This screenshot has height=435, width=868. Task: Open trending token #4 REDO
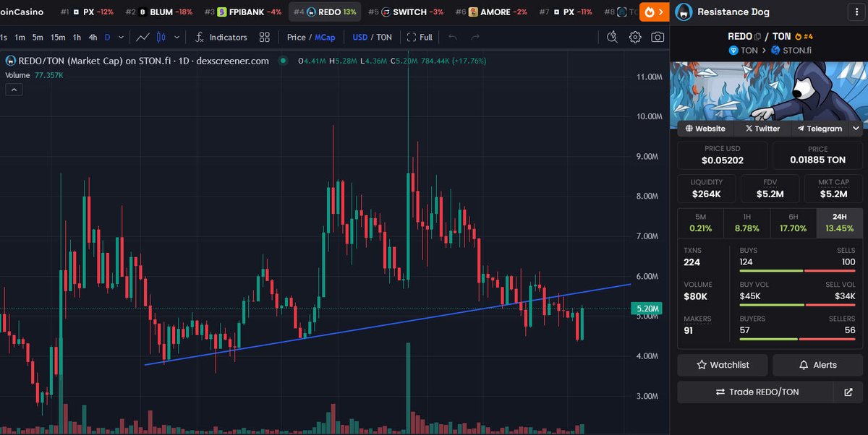[x=325, y=12]
